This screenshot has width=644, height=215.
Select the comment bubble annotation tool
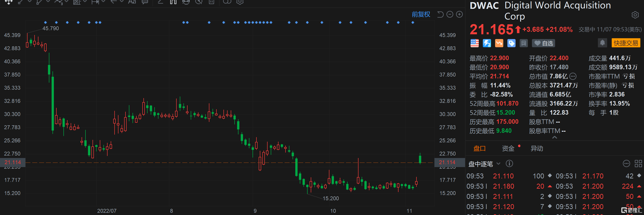145,2
